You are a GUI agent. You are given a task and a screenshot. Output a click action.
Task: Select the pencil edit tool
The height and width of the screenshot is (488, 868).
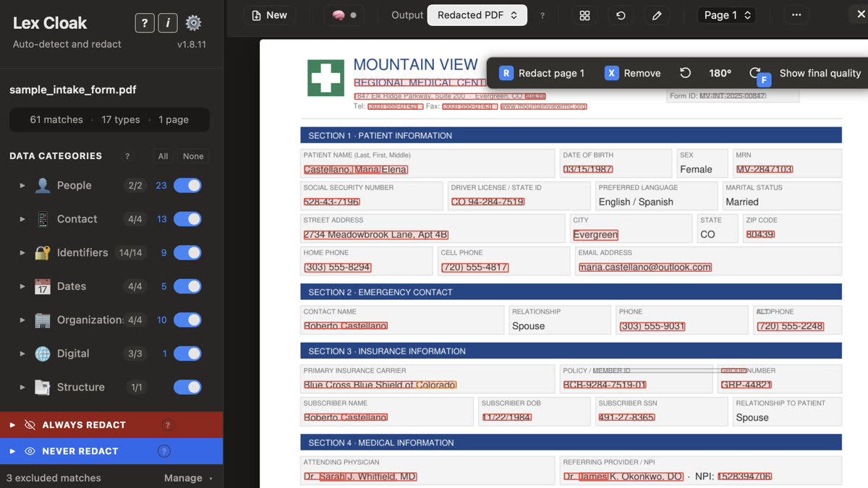click(x=657, y=15)
